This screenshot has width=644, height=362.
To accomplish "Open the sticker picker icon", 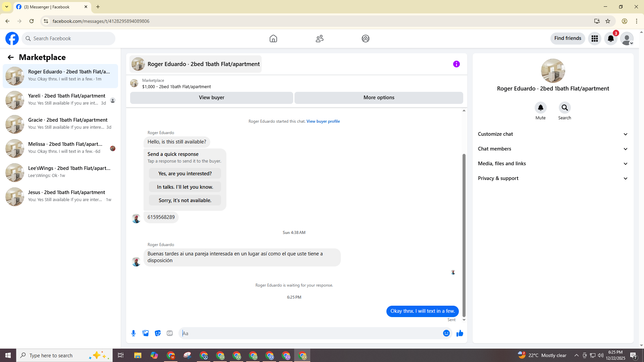I will [158, 333].
